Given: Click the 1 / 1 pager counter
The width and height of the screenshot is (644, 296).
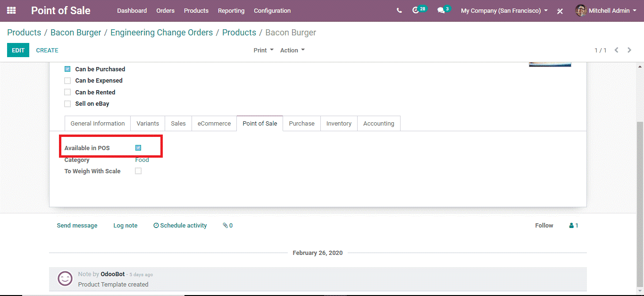Looking at the screenshot, I should [601, 50].
